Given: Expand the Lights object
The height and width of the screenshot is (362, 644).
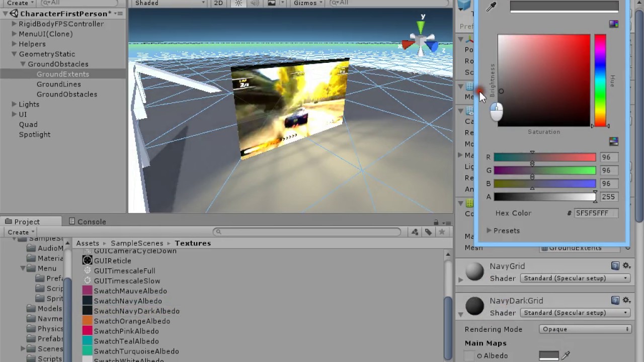Looking at the screenshot, I should [14, 104].
